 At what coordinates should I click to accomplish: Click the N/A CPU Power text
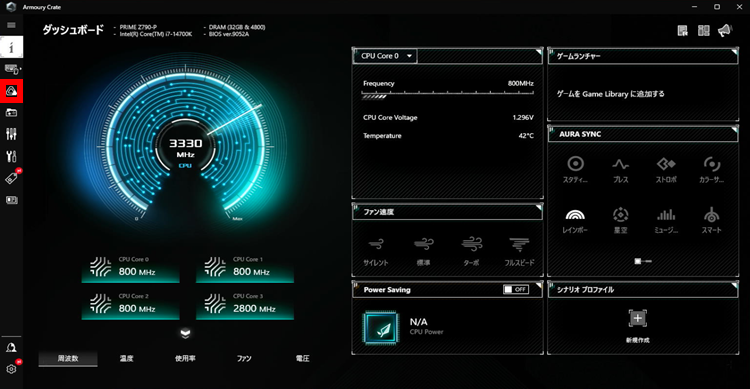(418, 322)
